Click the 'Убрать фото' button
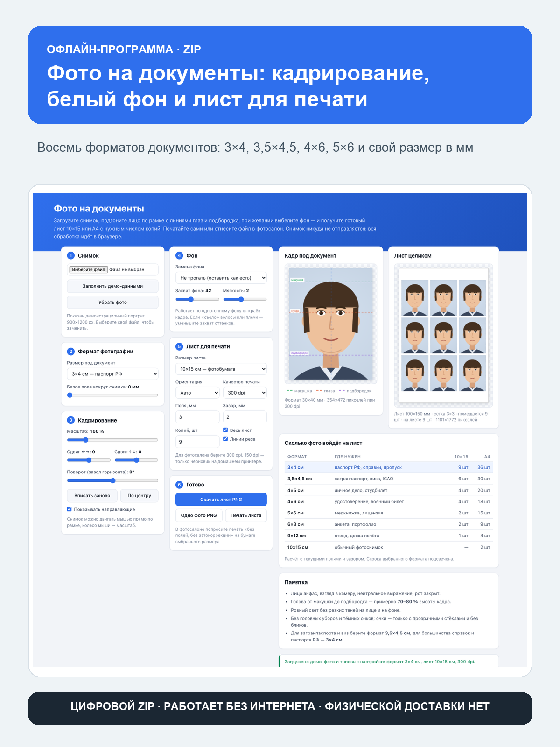 [x=112, y=303]
